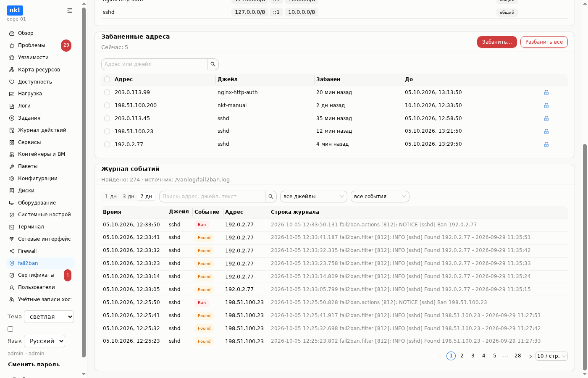Open the Язык language dropdown
588x378 pixels.
coord(45,341)
